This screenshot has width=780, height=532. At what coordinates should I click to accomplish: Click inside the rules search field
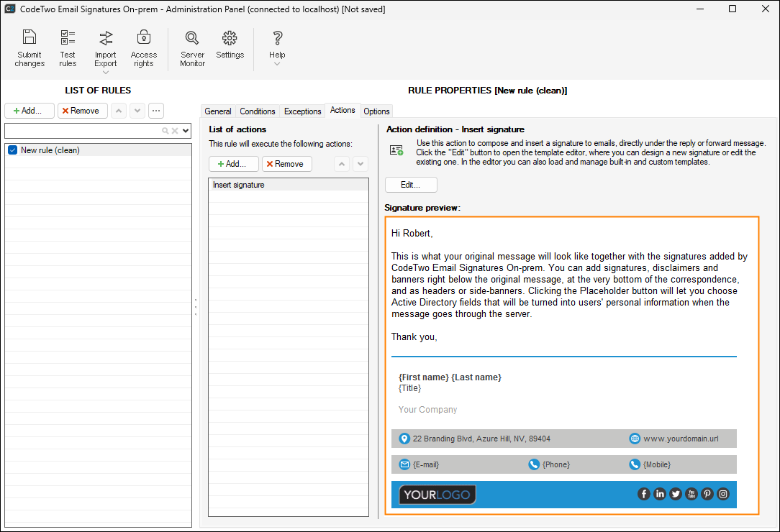79,130
